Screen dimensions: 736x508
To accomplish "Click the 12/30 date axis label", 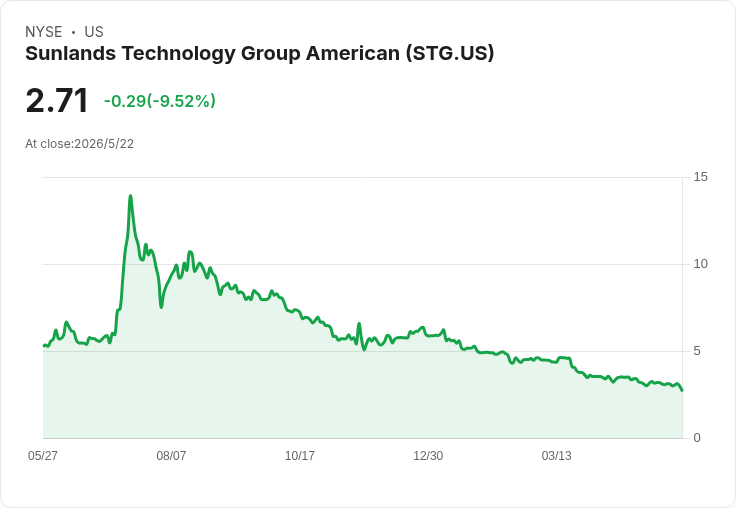I will [x=428, y=455].
